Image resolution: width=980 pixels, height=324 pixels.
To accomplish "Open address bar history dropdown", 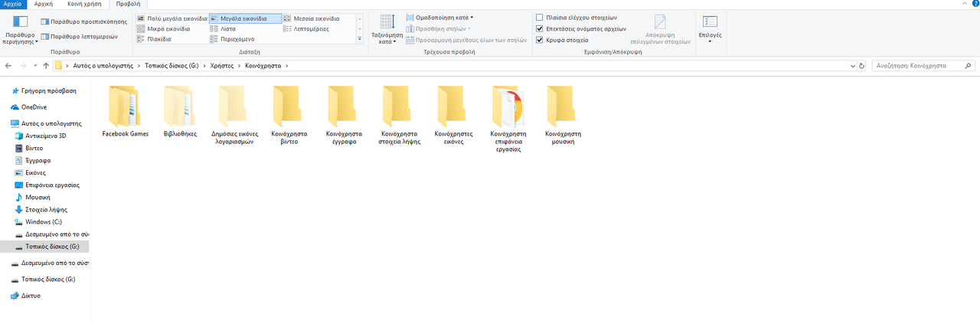I will point(853,66).
